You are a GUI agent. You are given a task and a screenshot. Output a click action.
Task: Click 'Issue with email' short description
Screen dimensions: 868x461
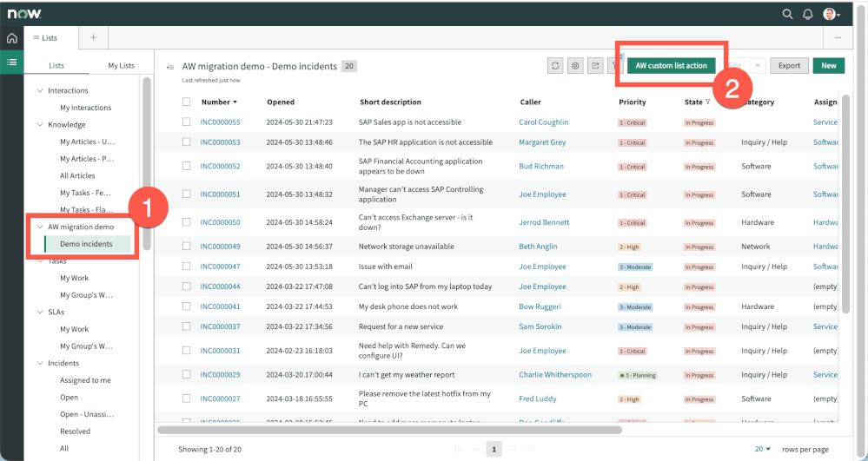tap(385, 267)
